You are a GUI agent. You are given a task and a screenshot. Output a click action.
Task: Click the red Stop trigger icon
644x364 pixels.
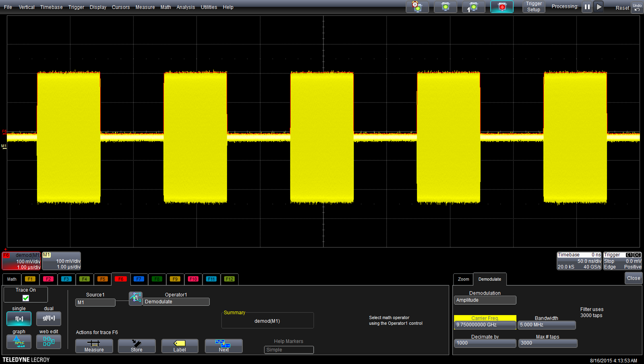tap(502, 7)
